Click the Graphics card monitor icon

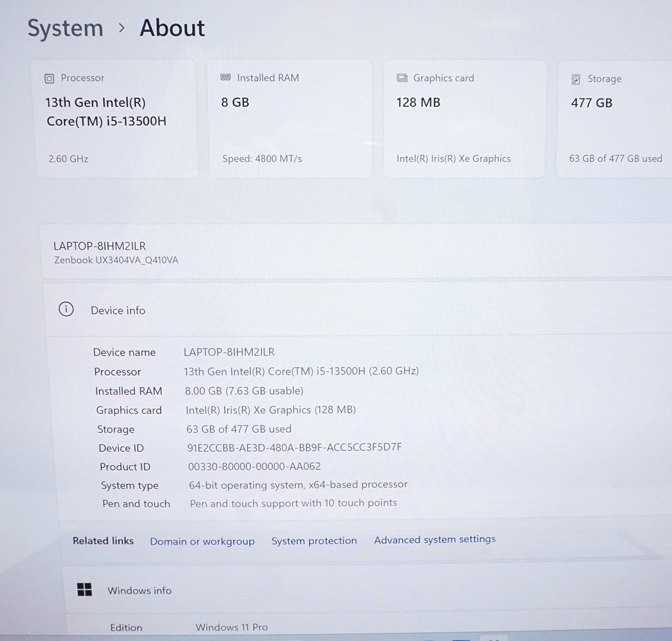coord(402,78)
